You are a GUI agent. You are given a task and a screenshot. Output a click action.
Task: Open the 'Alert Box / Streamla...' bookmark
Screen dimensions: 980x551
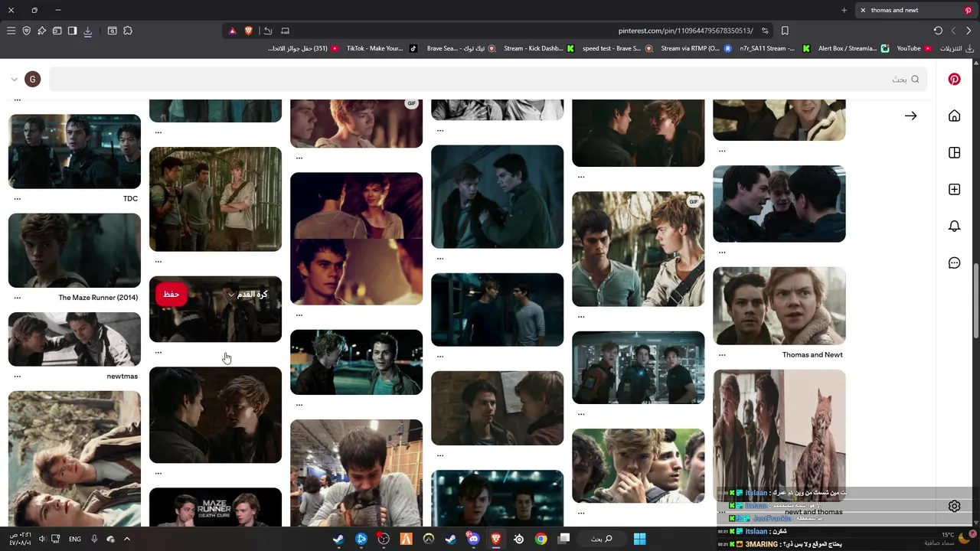(853, 48)
